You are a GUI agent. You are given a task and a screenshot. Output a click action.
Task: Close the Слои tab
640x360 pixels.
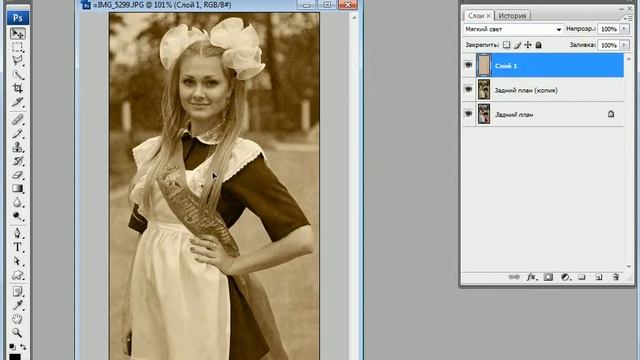click(x=488, y=16)
